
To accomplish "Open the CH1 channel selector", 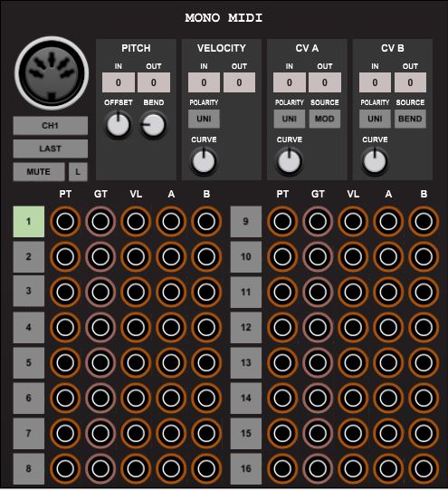I will click(x=51, y=126).
